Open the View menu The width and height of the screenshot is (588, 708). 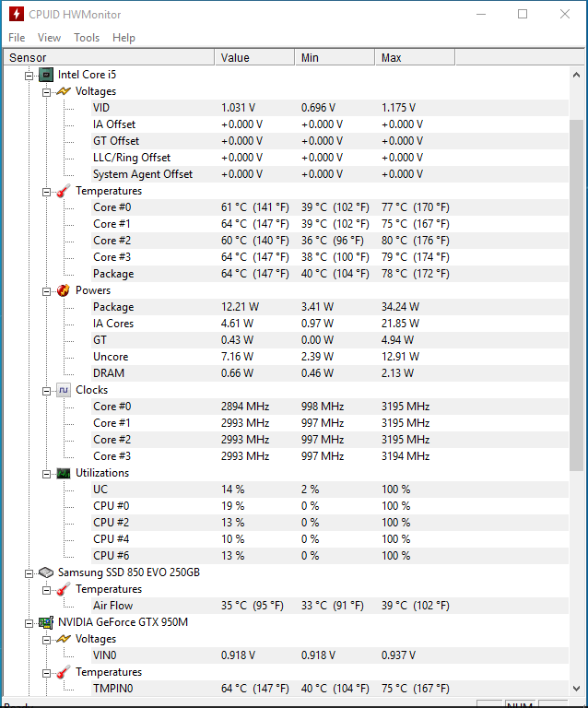coord(49,38)
